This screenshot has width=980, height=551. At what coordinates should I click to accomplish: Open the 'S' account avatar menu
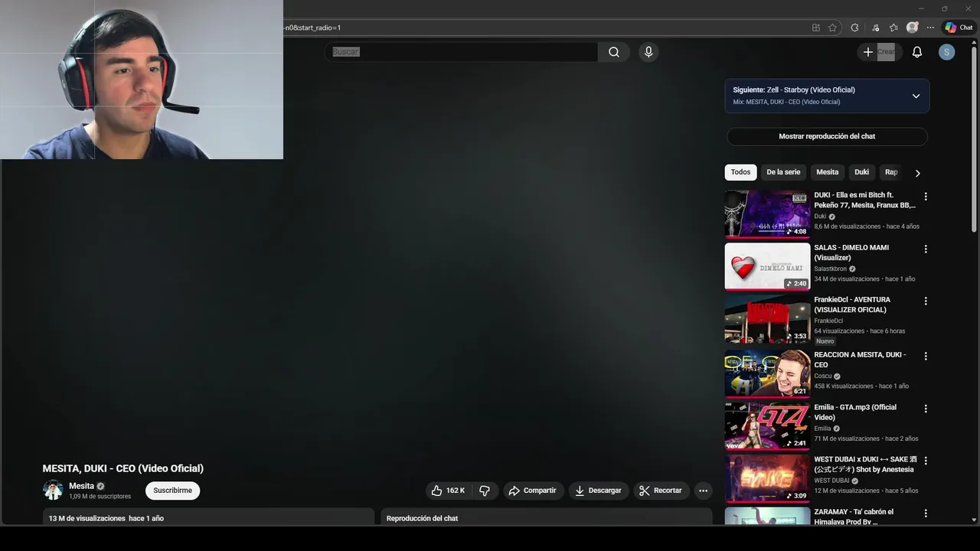947,52
